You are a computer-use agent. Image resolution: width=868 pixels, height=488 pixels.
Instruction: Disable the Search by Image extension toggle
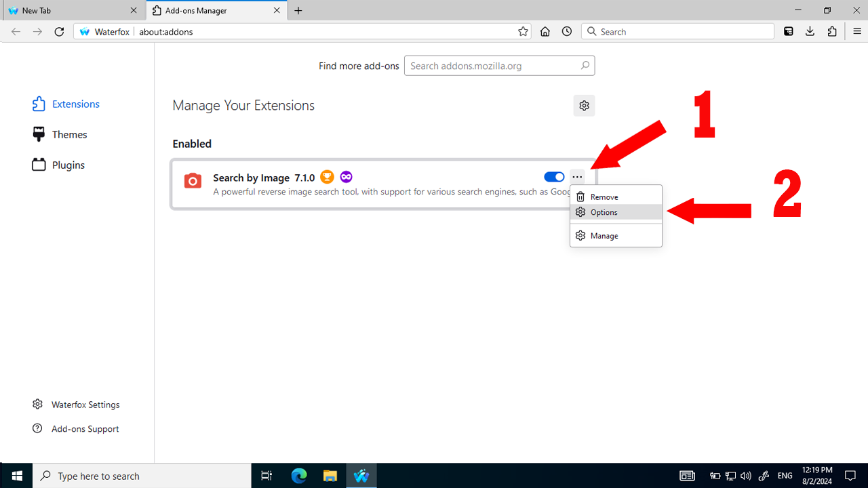point(554,177)
